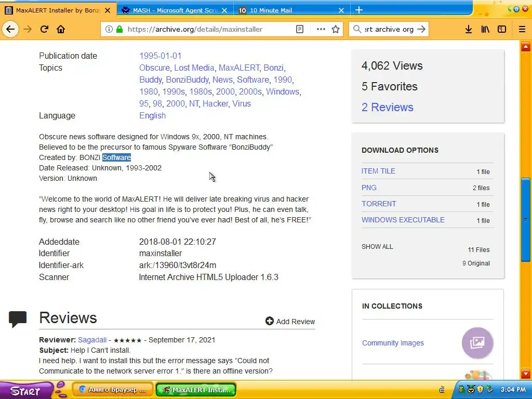Image resolution: width=532 pixels, height=399 pixels.
Task: Open the hamburger application menu
Action: pyautogui.click(x=522, y=29)
